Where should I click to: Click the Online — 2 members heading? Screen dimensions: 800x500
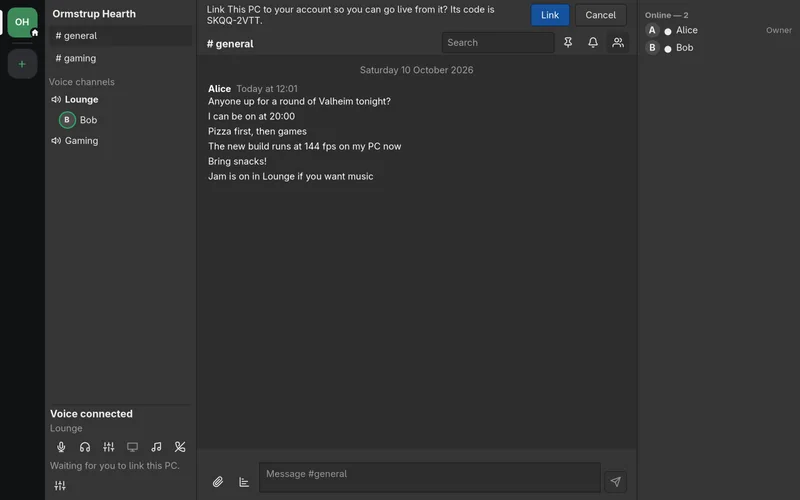tap(666, 15)
